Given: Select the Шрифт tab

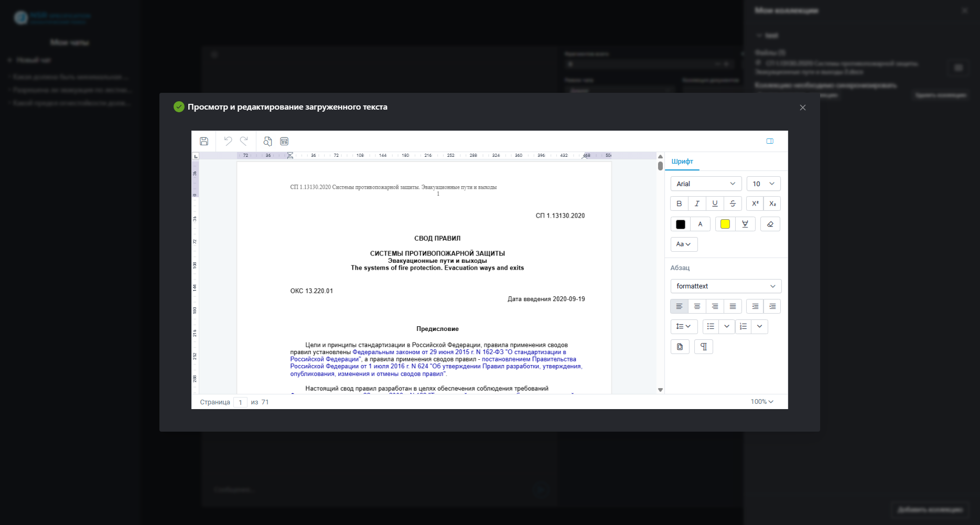Looking at the screenshot, I should tap(682, 162).
